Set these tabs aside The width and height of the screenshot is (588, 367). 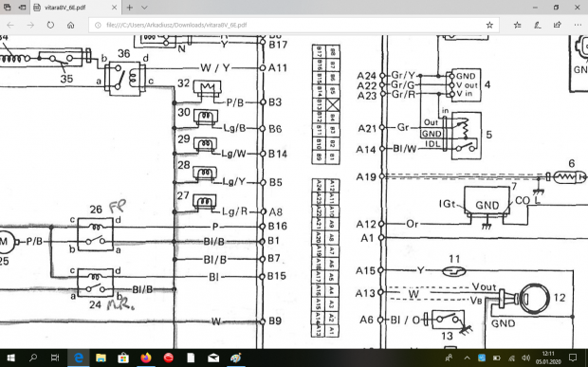pos(23,8)
